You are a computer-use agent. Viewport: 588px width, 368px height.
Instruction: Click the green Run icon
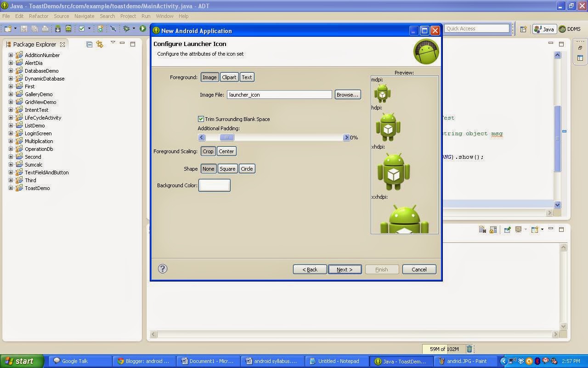(x=143, y=29)
